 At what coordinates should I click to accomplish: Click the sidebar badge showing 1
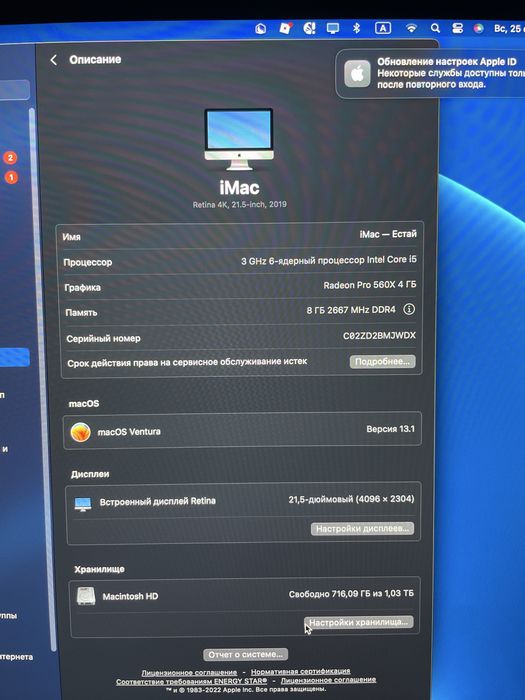(x=11, y=178)
